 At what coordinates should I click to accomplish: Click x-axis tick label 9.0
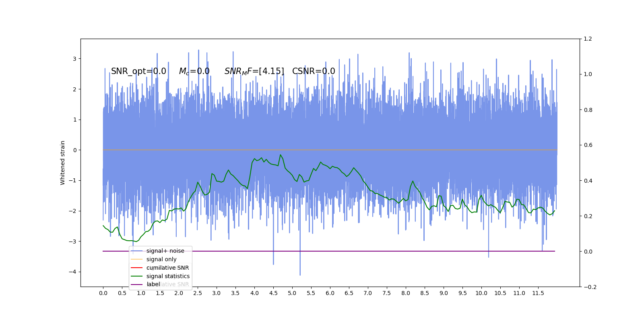(x=444, y=293)
